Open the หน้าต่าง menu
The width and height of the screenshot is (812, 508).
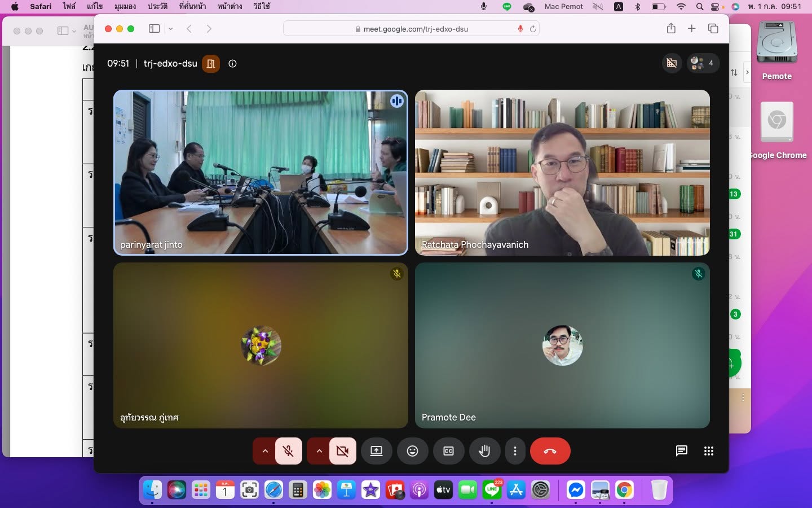click(x=230, y=6)
